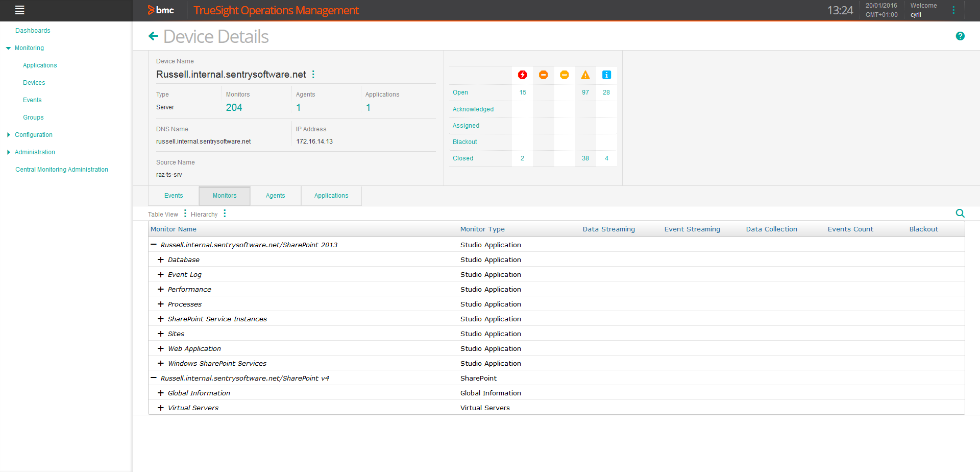The image size is (980, 472).
Task: Click the red critical severity icon
Action: [522, 75]
